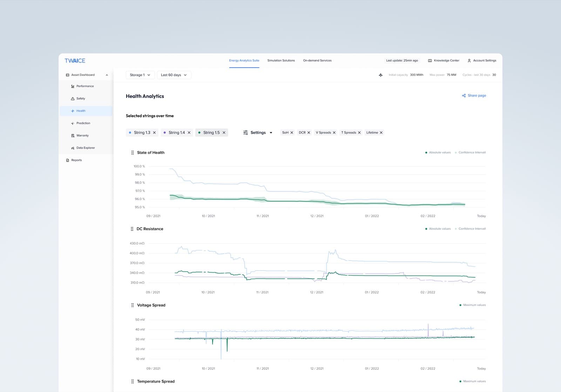Click the purple String 1.4 color dot
This screenshot has height=392, width=561.
point(164,133)
